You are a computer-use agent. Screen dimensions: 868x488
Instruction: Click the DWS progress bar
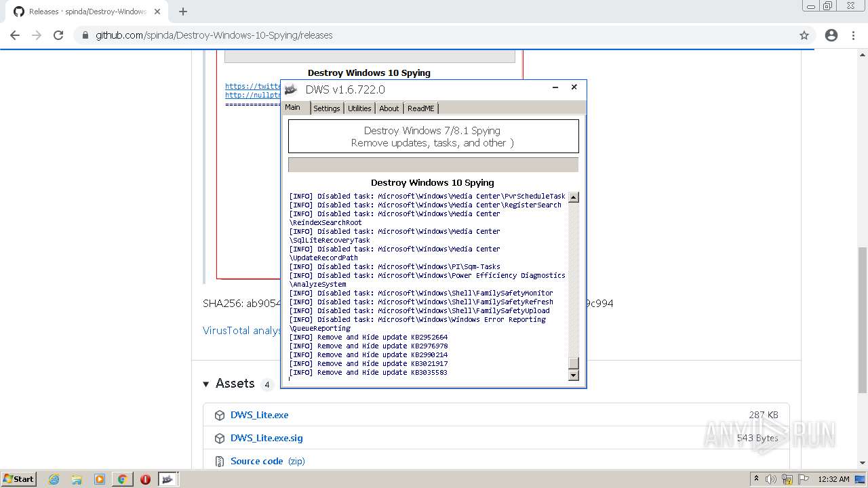pyautogui.click(x=433, y=165)
